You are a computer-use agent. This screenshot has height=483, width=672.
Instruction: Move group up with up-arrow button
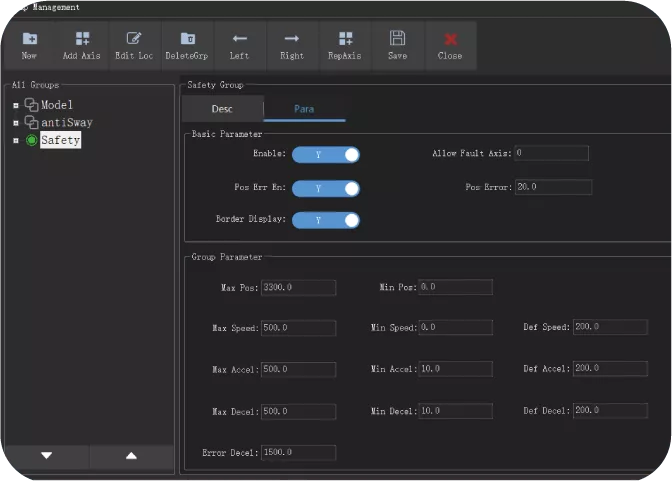[132, 456]
